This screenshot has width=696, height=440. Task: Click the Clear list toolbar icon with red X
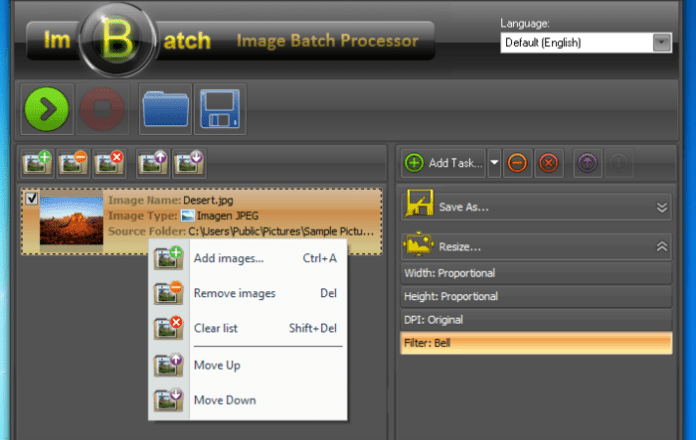click(x=107, y=162)
